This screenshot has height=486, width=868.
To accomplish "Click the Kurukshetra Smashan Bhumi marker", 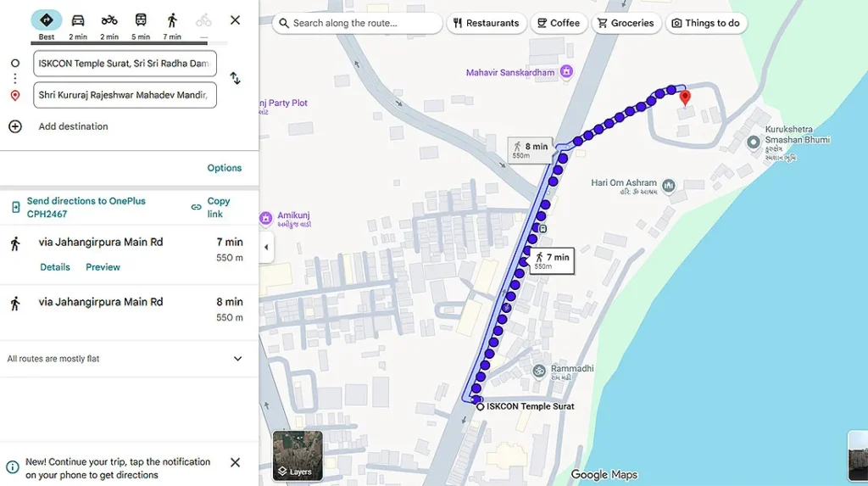I will (x=753, y=142).
